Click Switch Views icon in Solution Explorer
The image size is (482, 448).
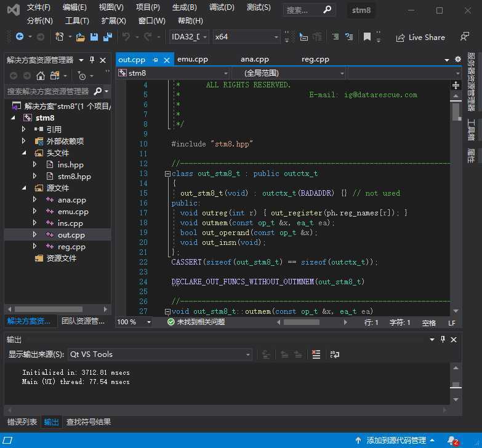pyautogui.click(x=55, y=76)
